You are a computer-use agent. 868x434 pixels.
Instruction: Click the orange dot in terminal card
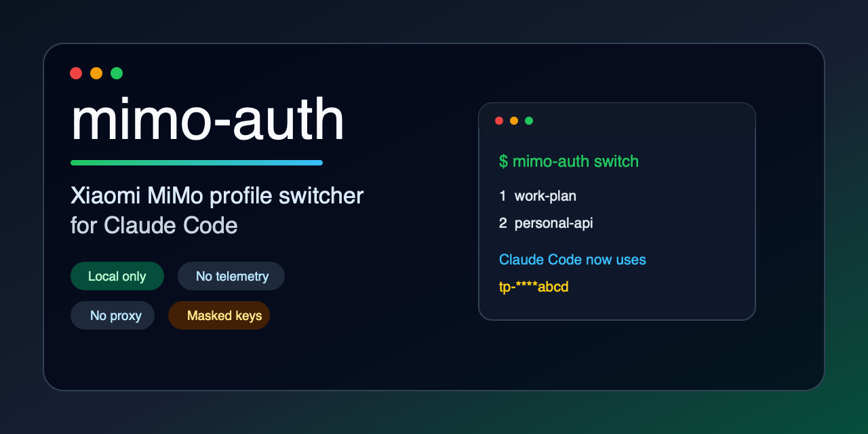tap(514, 121)
